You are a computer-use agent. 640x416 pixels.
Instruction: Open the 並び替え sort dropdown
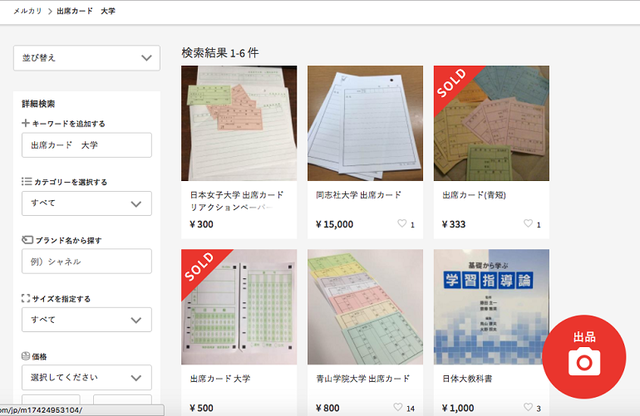(87, 58)
